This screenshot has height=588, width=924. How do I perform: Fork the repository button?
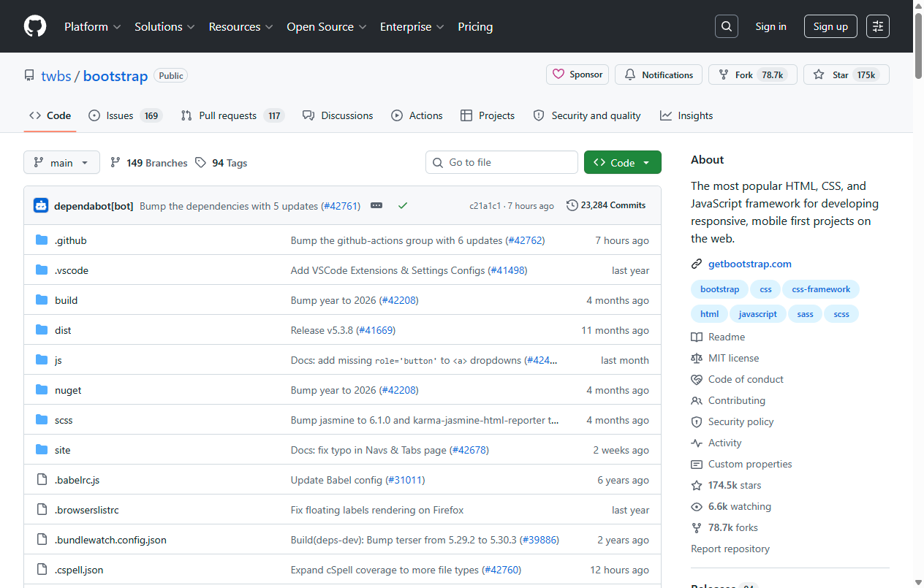(x=753, y=75)
